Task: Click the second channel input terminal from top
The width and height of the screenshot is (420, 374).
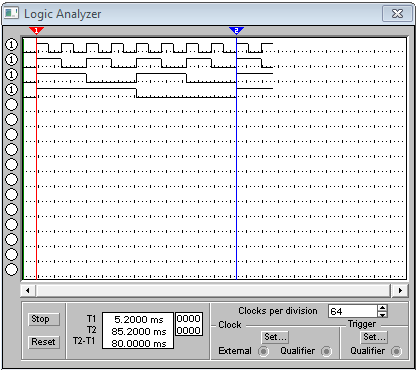Action: point(12,59)
